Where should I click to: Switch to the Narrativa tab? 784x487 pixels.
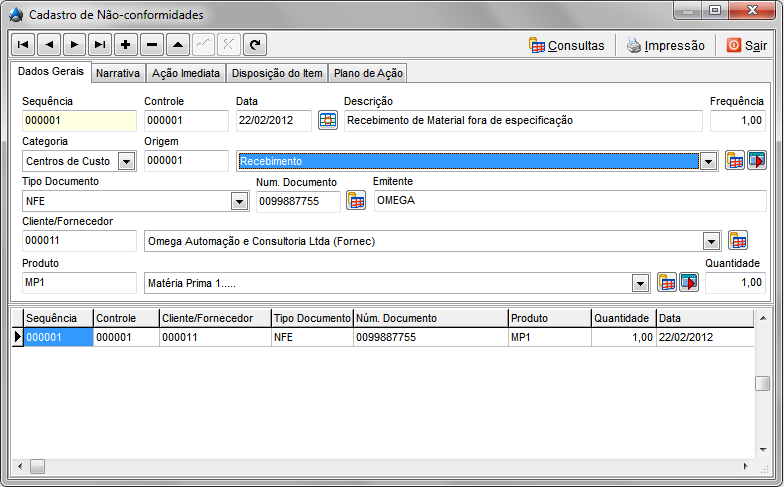pos(117,73)
